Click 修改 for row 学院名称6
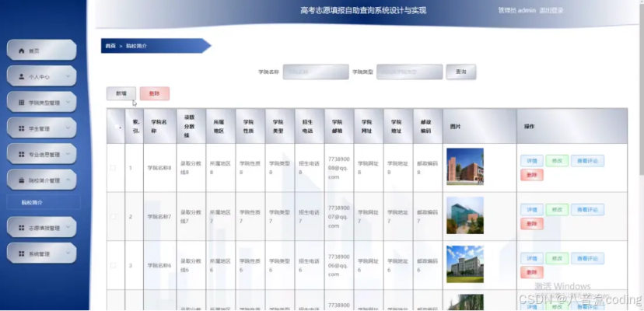Viewport: 644px width, 311px height. 557,258
